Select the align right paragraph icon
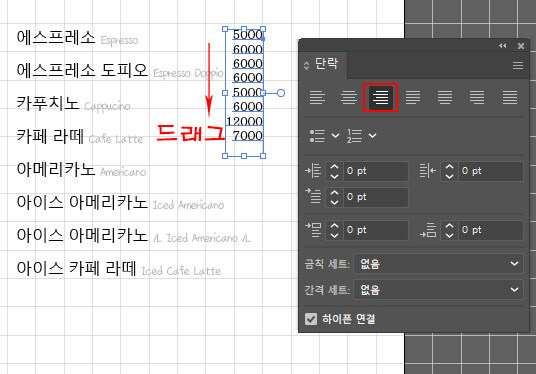 pyautogui.click(x=380, y=97)
